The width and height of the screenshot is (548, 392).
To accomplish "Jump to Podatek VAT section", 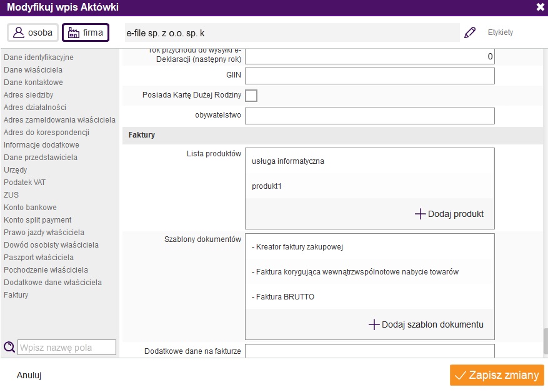I will point(24,183).
